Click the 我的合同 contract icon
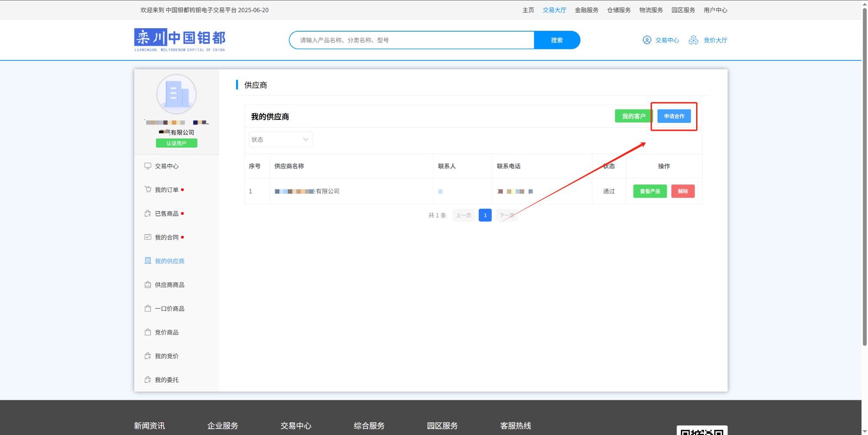 [148, 237]
